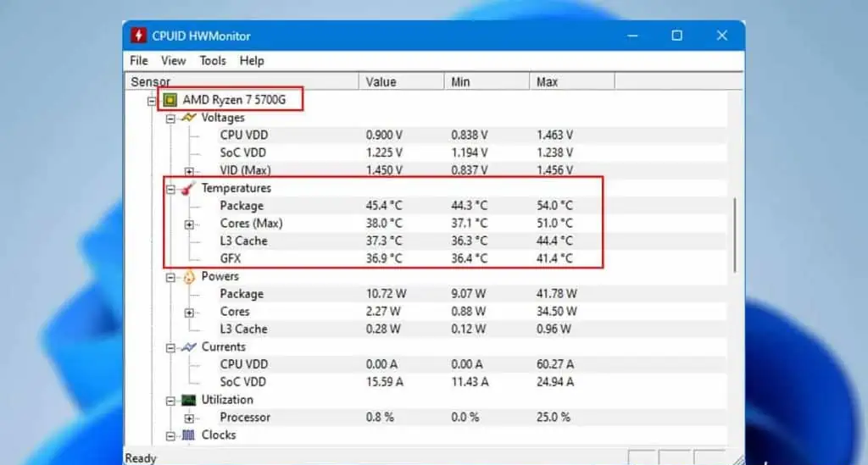Click the Temperatures thermometer icon
The width and height of the screenshot is (868, 465).
(x=188, y=188)
